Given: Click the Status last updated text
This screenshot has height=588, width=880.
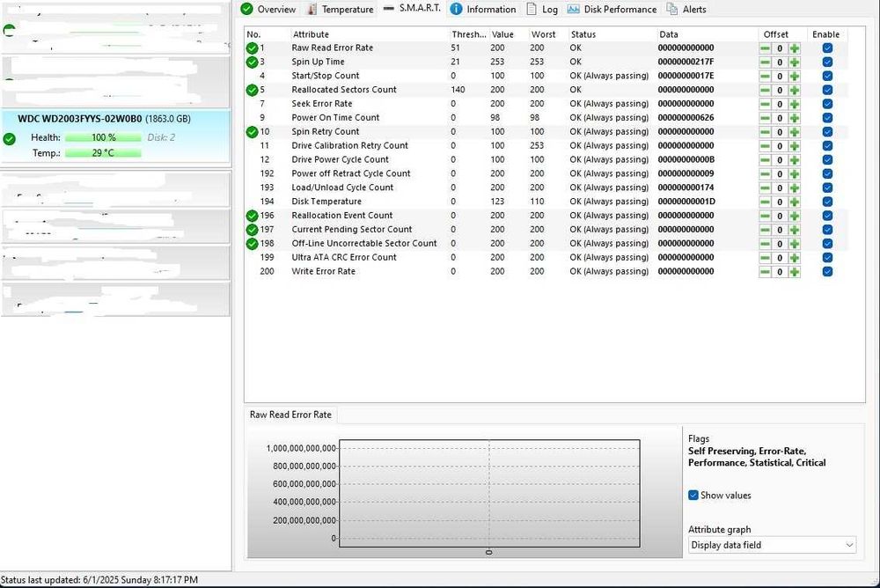Looking at the screenshot, I should (x=99, y=579).
